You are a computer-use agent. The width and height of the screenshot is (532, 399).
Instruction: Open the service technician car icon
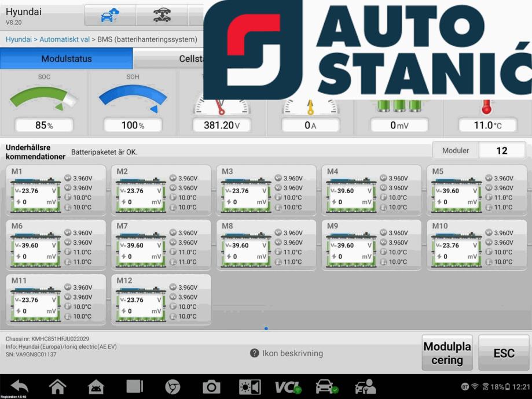365,387
